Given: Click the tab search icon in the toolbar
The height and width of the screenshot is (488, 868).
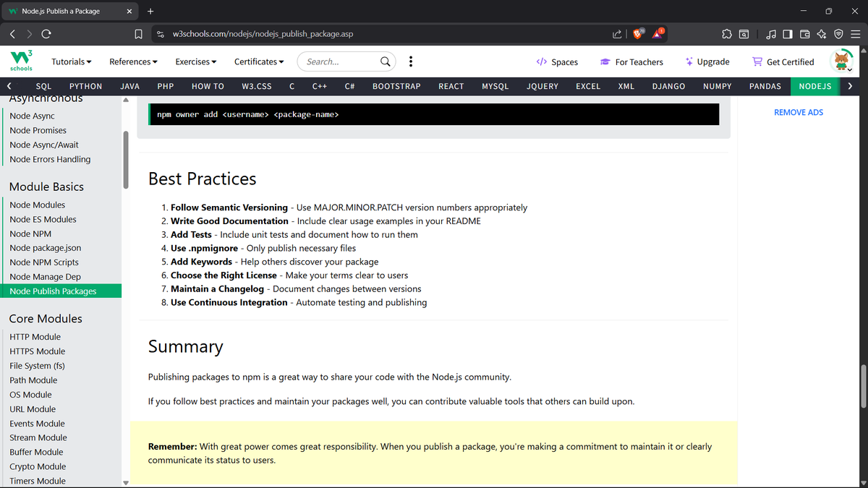Looking at the screenshot, I should click(x=744, y=34).
